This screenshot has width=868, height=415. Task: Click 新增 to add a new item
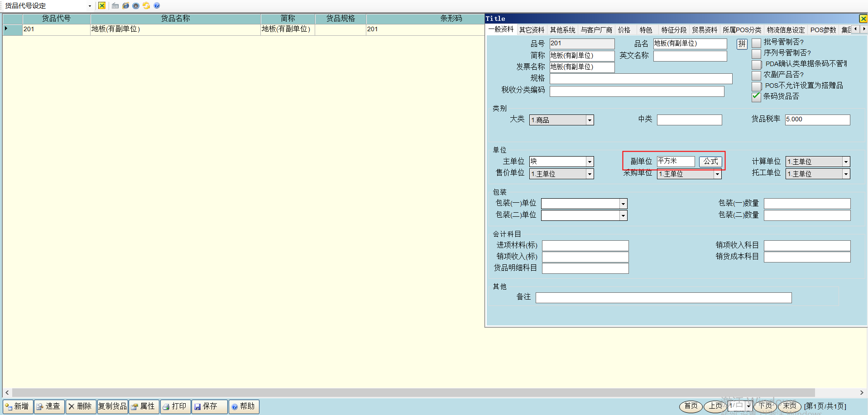[18, 406]
